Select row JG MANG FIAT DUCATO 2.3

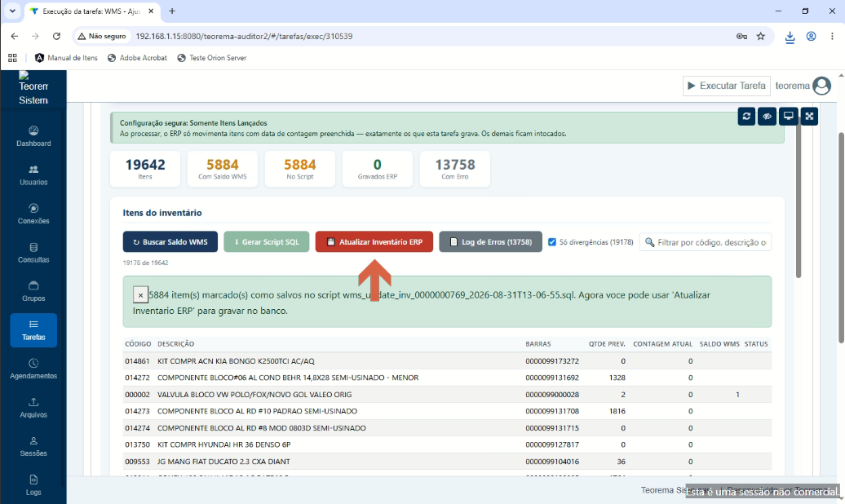pyautogui.click(x=447, y=462)
